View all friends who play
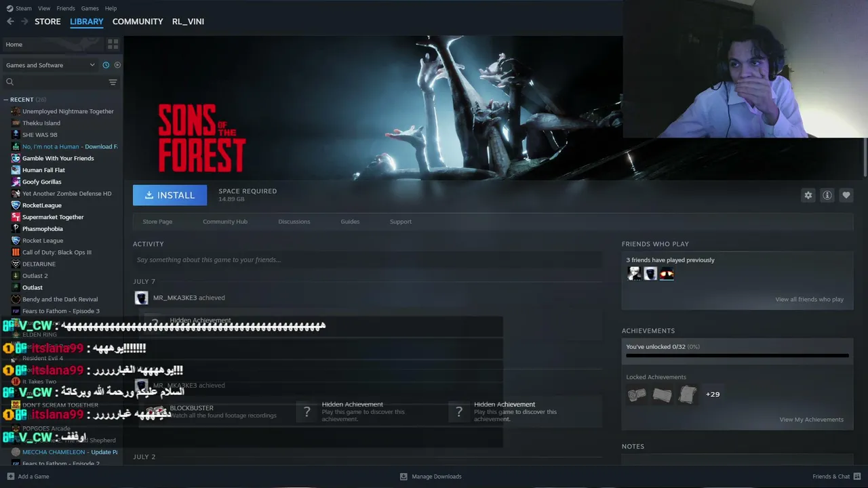This screenshot has width=868, height=488. click(x=809, y=300)
